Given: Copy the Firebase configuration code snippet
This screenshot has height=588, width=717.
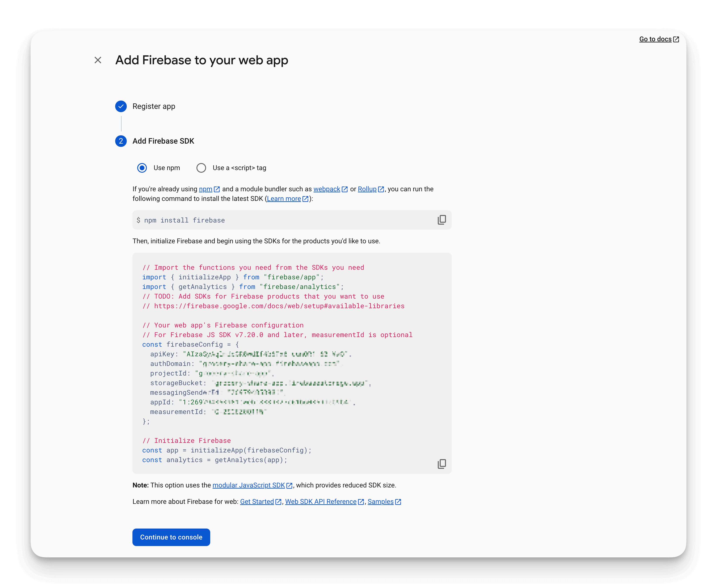Looking at the screenshot, I should [x=442, y=464].
